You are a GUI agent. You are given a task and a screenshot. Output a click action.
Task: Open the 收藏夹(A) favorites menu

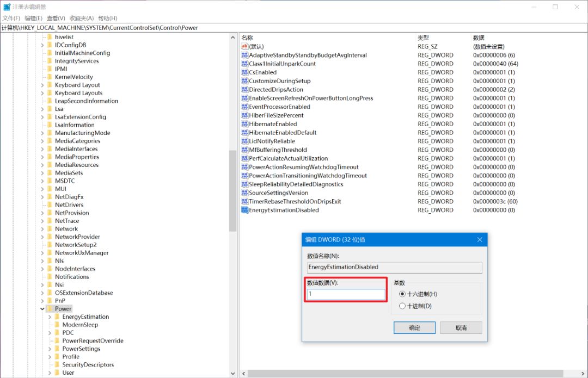coord(81,18)
